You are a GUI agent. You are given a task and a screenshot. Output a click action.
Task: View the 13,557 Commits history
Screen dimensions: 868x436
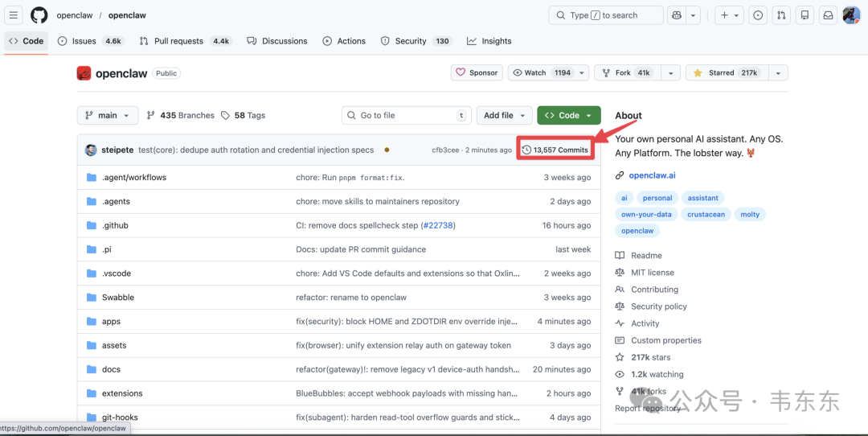coord(555,150)
